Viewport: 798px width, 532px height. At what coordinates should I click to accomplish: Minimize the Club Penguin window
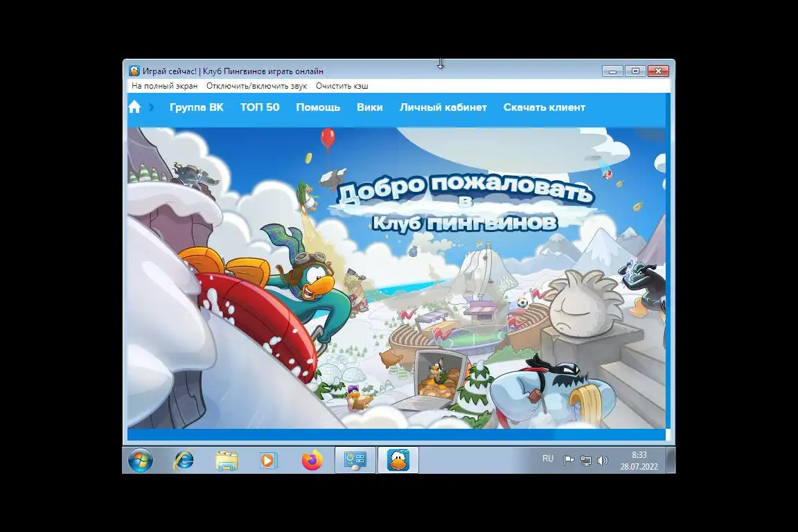point(612,71)
